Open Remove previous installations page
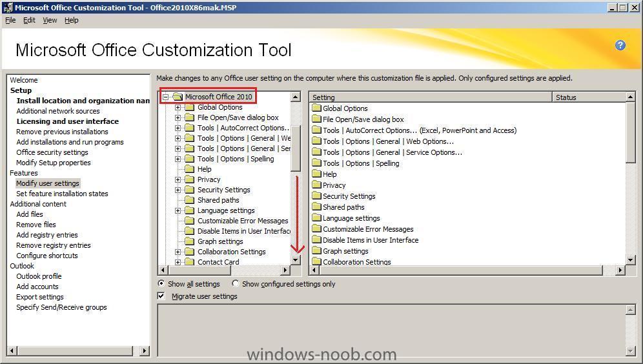 (x=62, y=132)
